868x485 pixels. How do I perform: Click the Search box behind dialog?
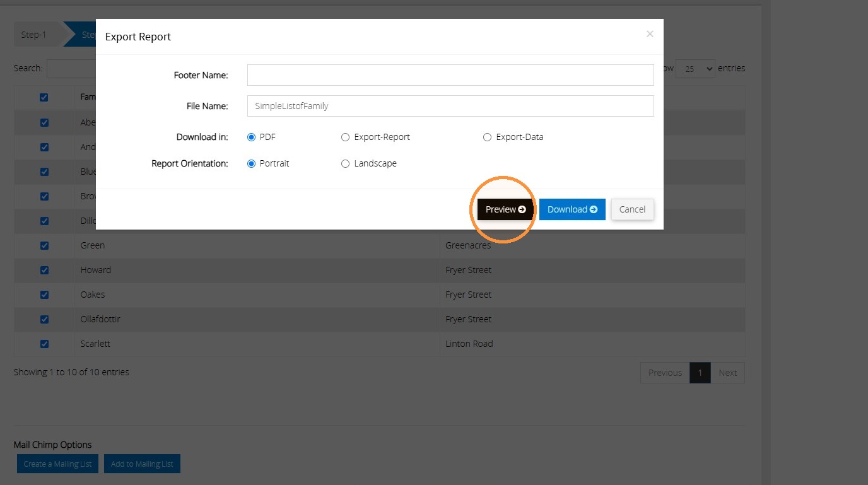[x=71, y=69]
